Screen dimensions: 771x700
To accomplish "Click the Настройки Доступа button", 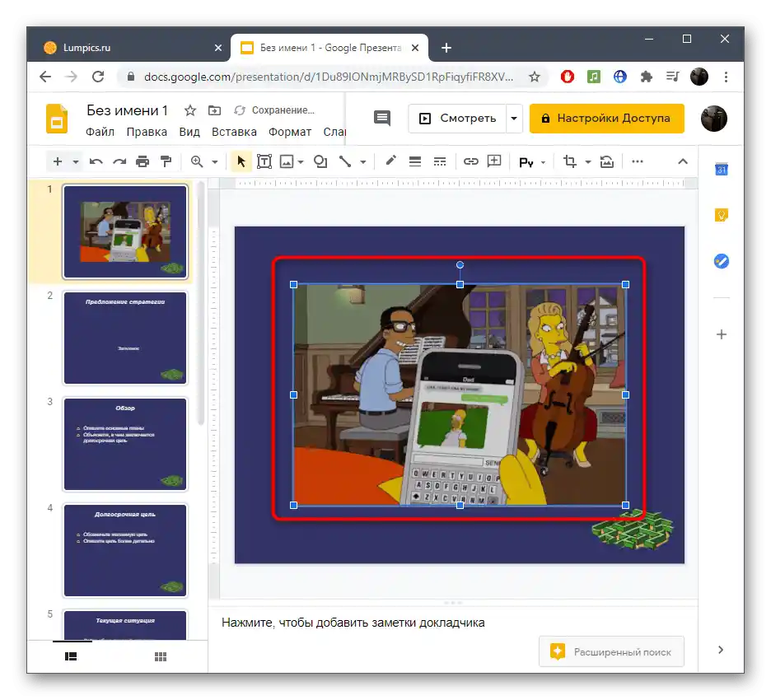I will click(606, 118).
